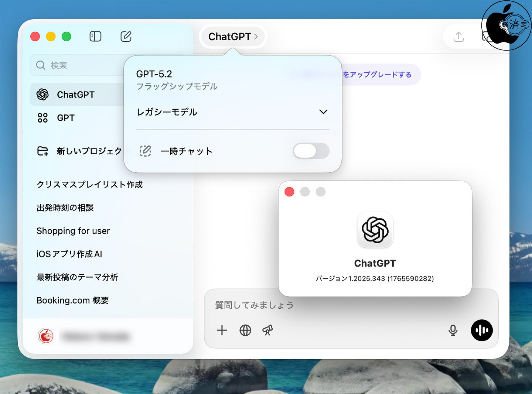Viewport: 532px width, 394px height.
Task: Toggle the sidebar panel icon
Action: [x=95, y=37]
